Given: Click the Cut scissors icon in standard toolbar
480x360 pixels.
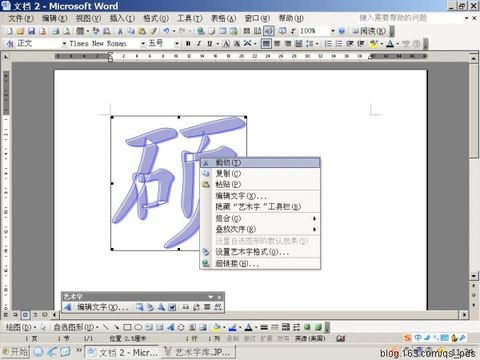Looking at the screenshot, I should tap(120, 31).
